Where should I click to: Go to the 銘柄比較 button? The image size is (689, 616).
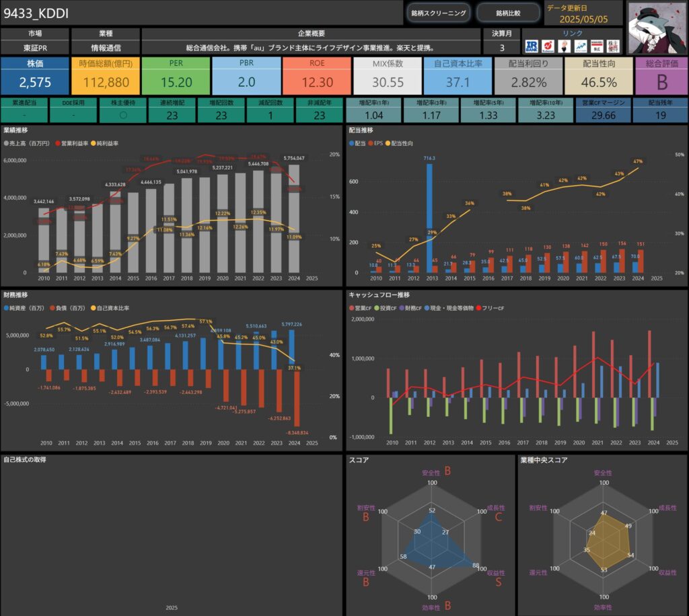(509, 13)
